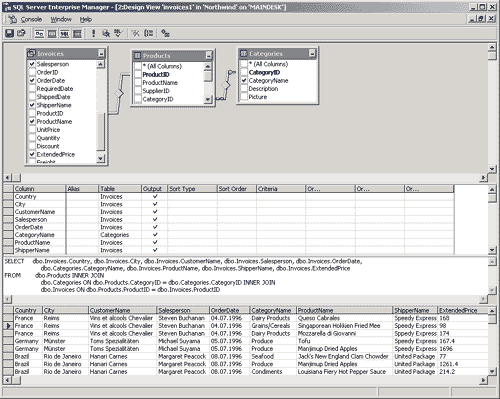
Task: Click the CustomerName header in results grid
Action: tap(122, 310)
